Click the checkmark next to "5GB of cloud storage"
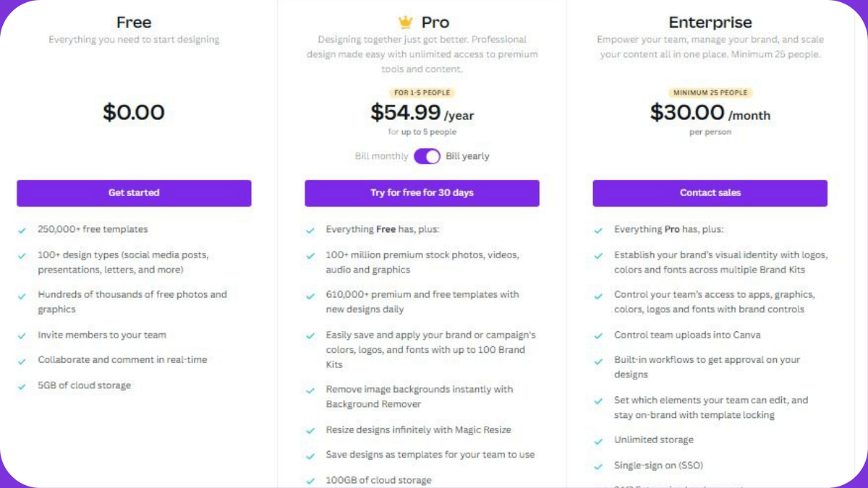 [22, 385]
